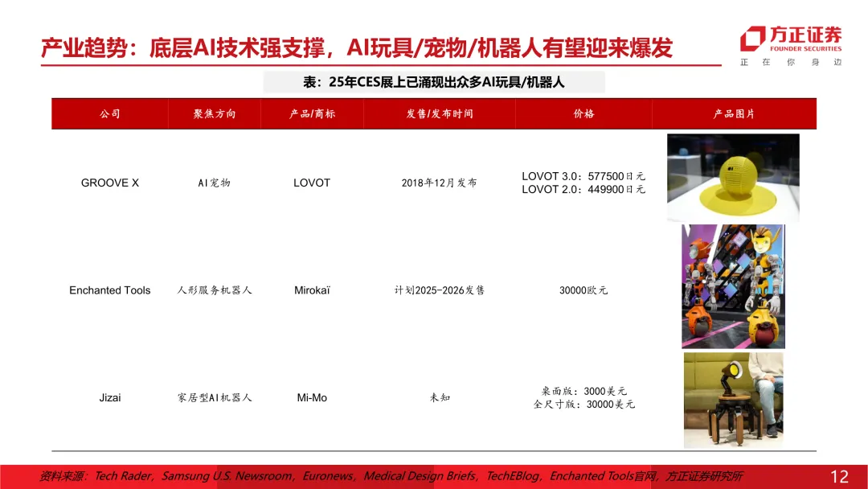Click the table caption 25年CES展上已涌现出众多AI玩具/机器人

pyautogui.click(x=433, y=83)
